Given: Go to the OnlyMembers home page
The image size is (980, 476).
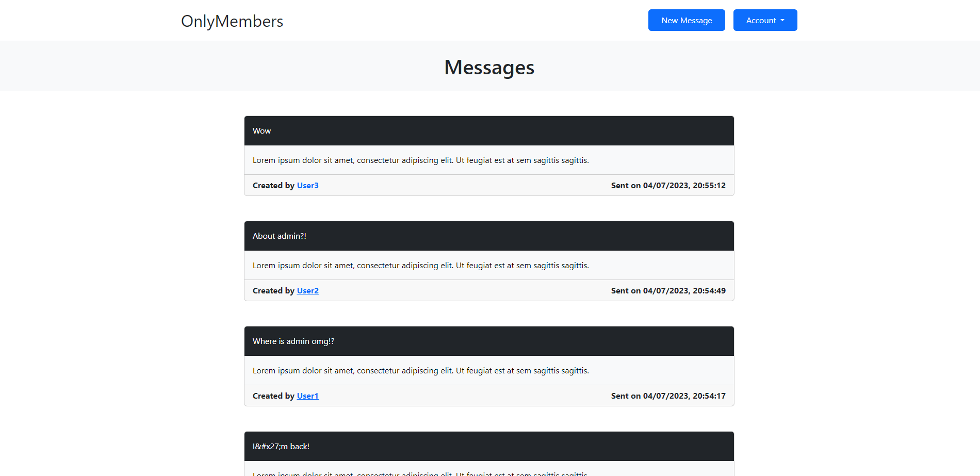Looking at the screenshot, I should [232, 21].
